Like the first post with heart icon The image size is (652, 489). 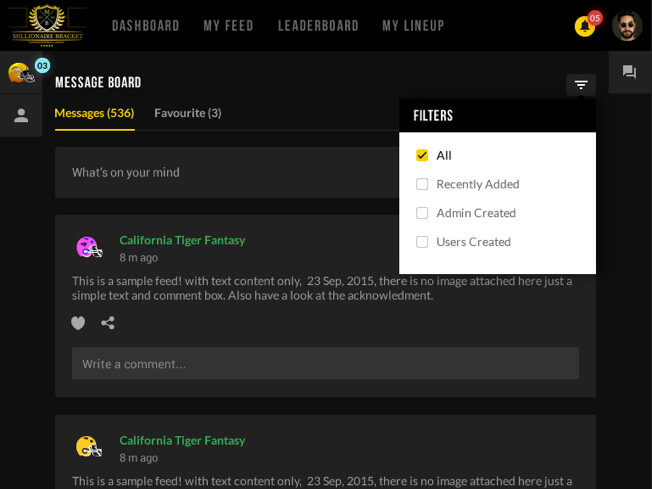pyautogui.click(x=78, y=323)
